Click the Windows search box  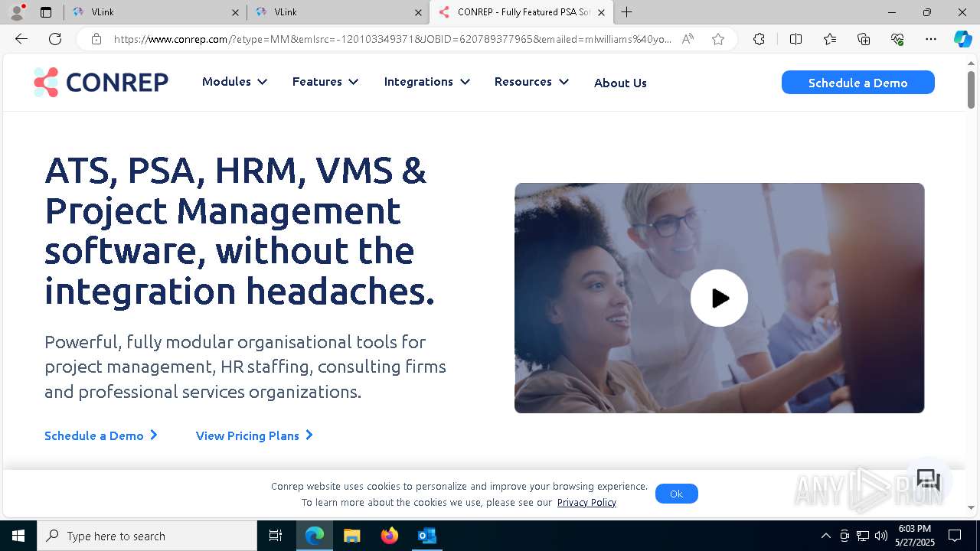pyautogui.click(x=147, y=536)
